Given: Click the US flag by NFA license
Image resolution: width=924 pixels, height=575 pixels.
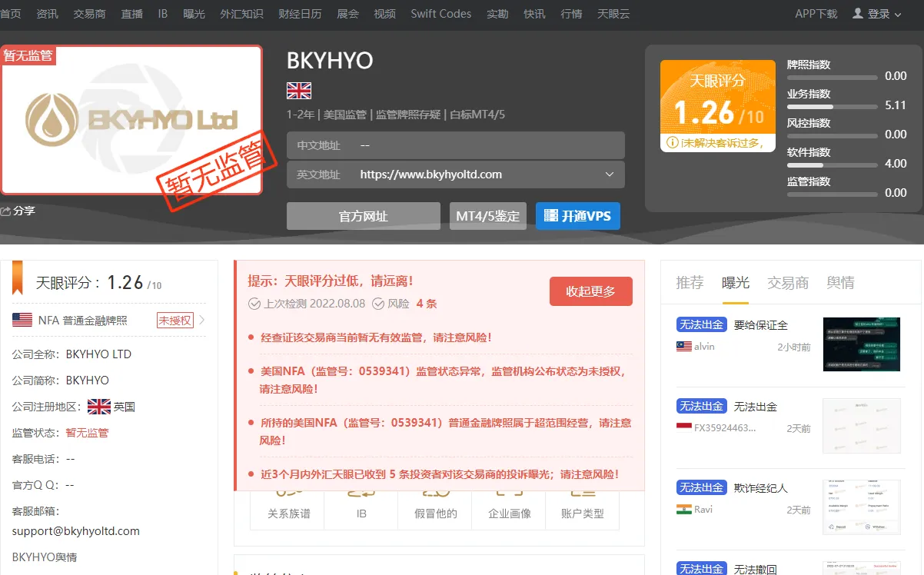Looking at the screenshot, I should coord(22,320).
